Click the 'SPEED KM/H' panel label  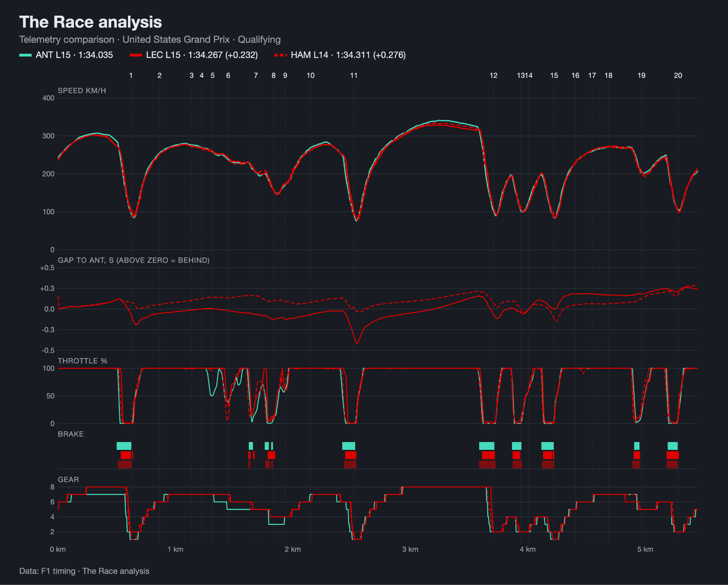click(82, 91)
